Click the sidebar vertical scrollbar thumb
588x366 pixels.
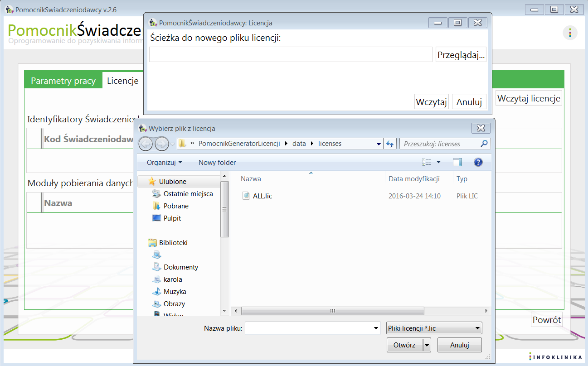tap(224, 209)
